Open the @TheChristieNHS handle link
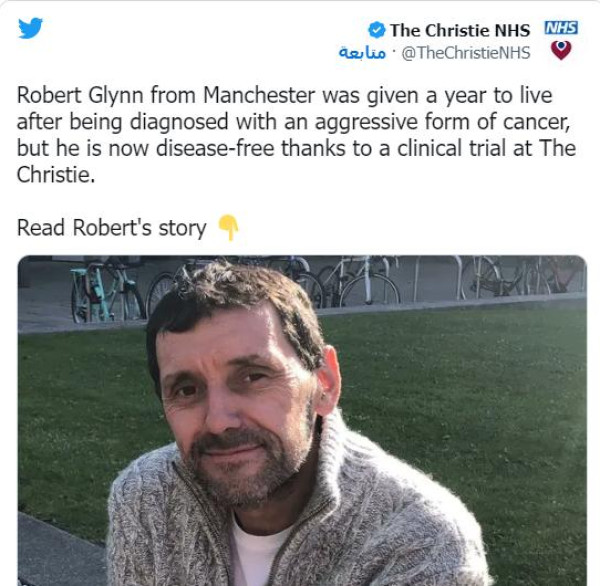600x586 pixels. tap(466, 53)
